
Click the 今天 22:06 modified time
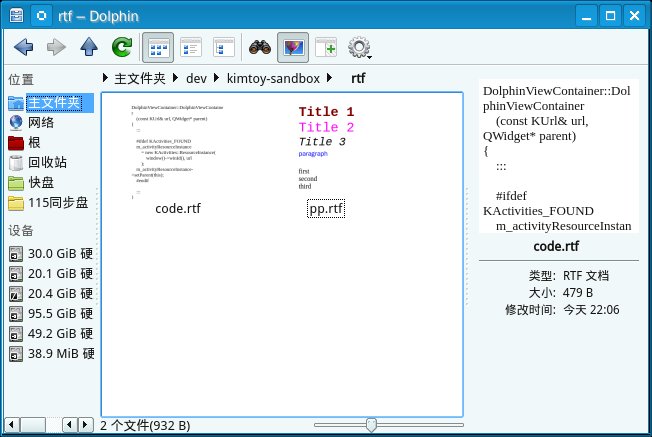pos(591,310)
